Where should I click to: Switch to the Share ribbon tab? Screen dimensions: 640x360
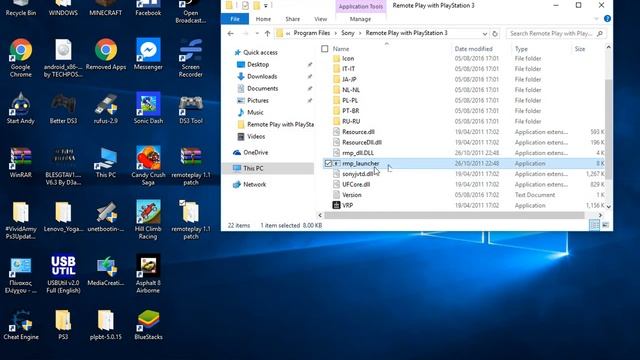pyautogui.click(x=293, y=19)
